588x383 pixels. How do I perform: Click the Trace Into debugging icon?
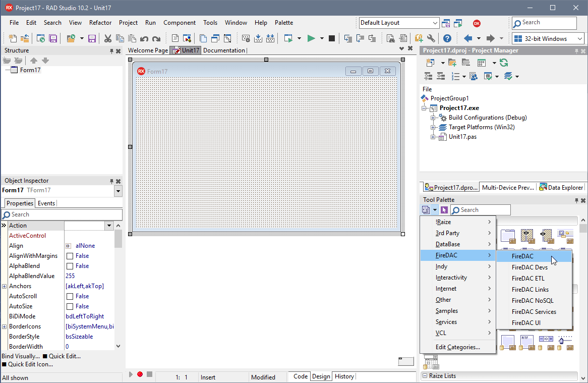point(347,38)
